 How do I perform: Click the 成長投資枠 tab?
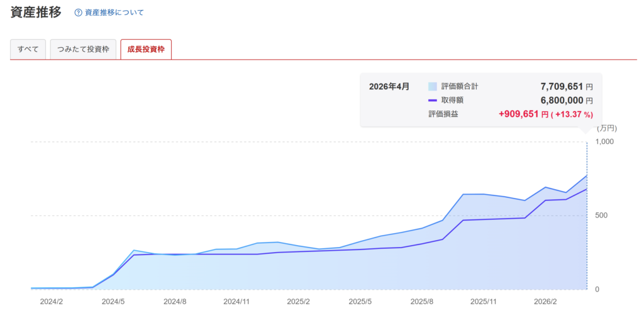[x=146, y=50]
